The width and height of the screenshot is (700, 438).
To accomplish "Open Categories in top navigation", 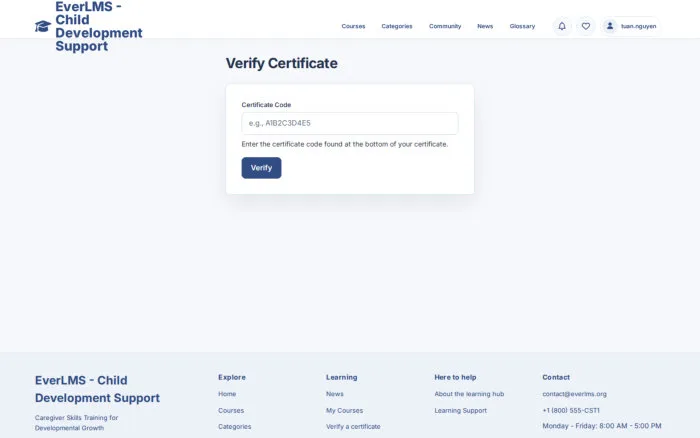I will pos(397,26).
